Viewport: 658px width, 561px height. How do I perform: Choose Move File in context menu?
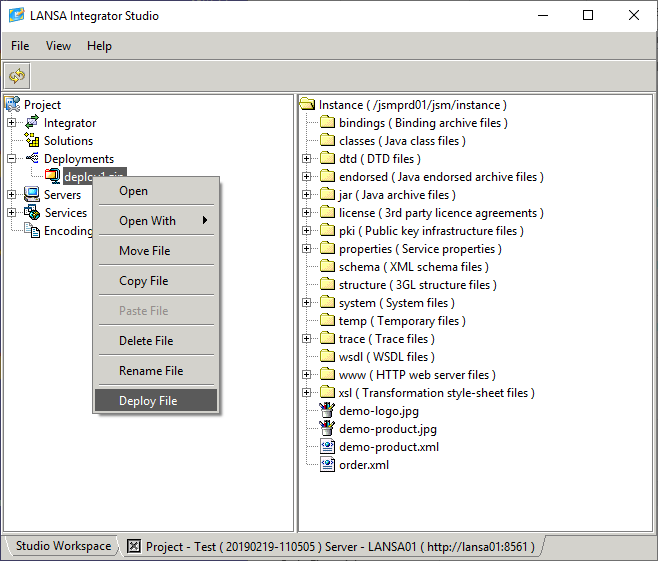(x=156, y=250)
